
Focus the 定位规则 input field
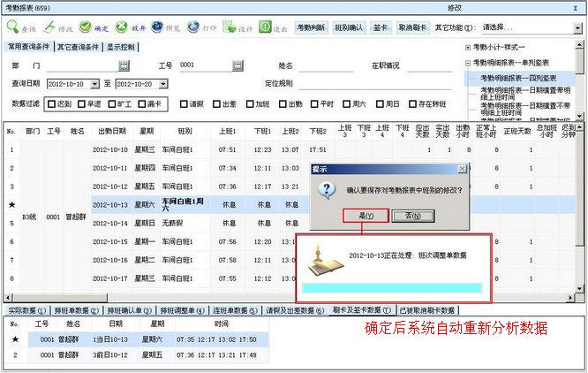click(375, 84)
